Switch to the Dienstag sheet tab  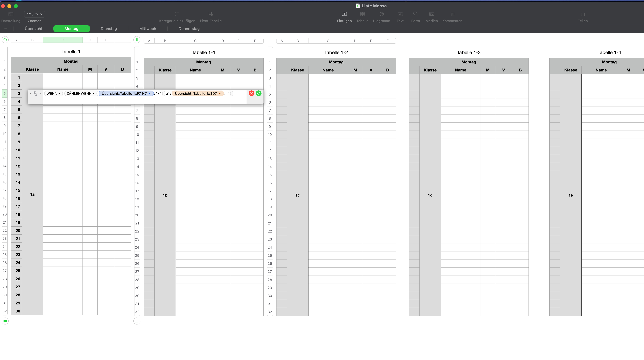pos(109,29)
